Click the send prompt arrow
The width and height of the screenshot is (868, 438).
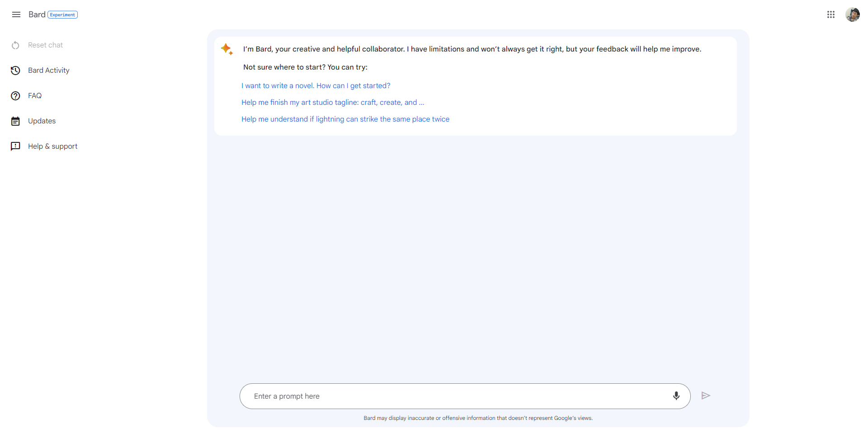[x=706, y=396]
